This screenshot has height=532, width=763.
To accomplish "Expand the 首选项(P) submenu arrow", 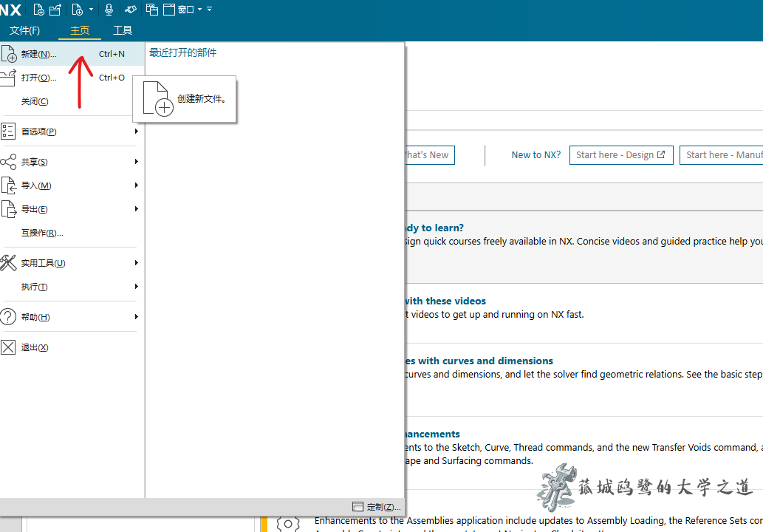I will [136, 132].
